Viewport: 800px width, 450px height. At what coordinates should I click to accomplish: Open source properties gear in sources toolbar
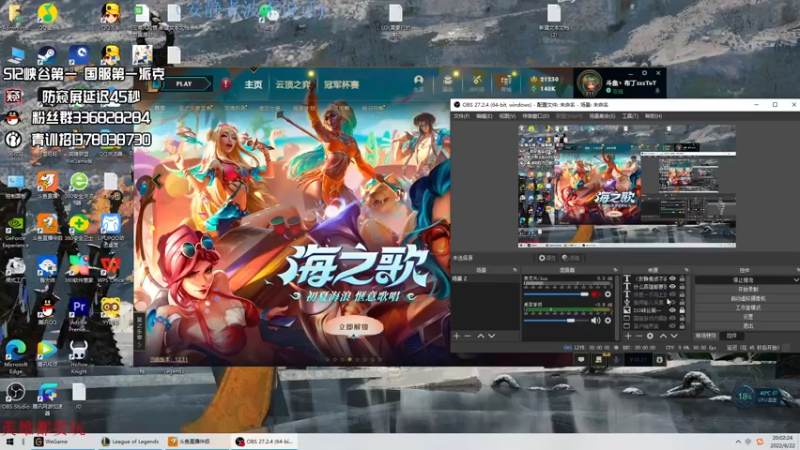(650, 336)
